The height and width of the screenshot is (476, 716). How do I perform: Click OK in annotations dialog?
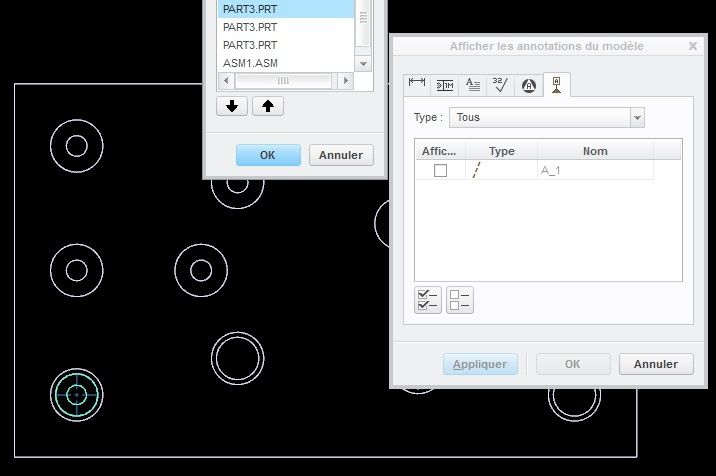click(x=573, y=364)
